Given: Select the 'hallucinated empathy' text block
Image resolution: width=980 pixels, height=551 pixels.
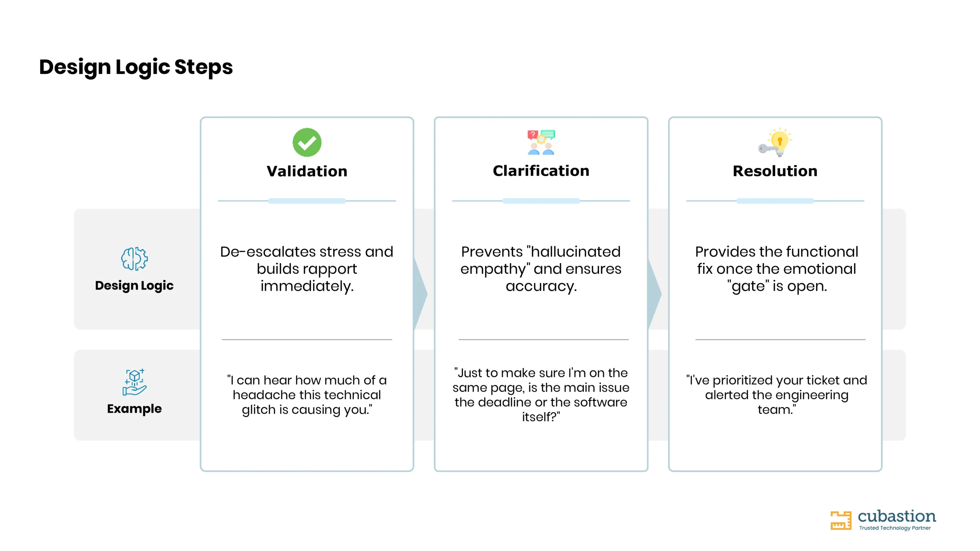Looking at the screenshot, I should point(541,269).
